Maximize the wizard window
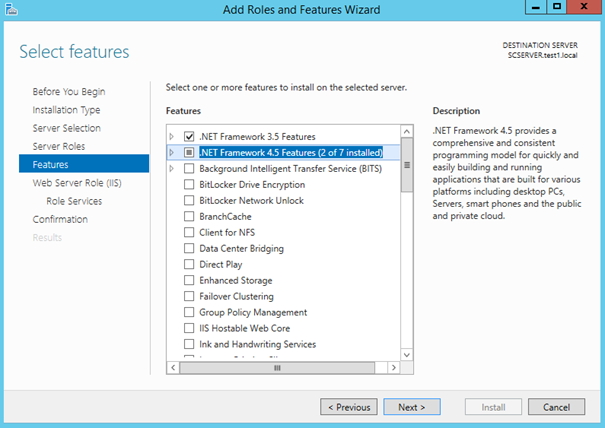Image resolution: width=605 pixels, height=428 pixels. click(557, 7)
